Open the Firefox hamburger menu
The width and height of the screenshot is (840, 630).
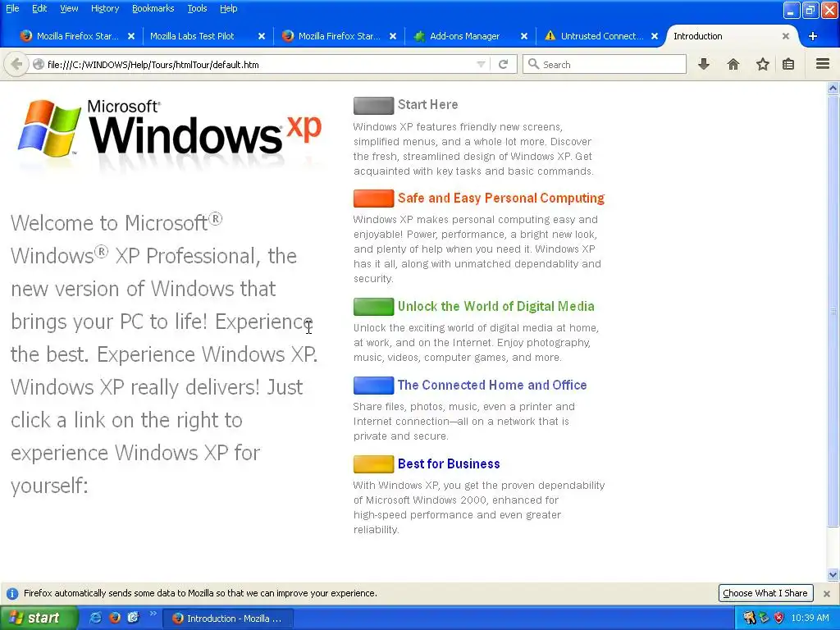823,64
